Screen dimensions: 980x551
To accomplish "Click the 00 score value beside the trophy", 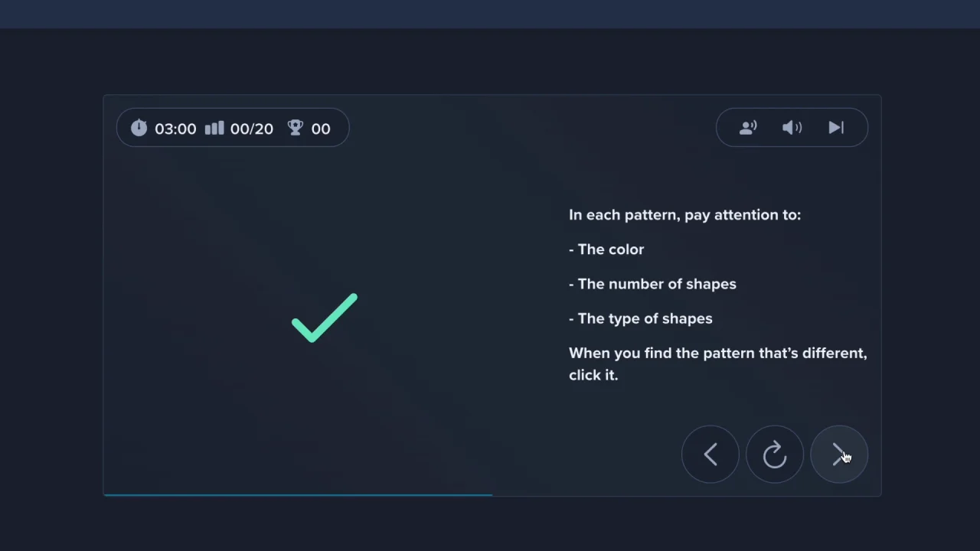I will (321, 129).
